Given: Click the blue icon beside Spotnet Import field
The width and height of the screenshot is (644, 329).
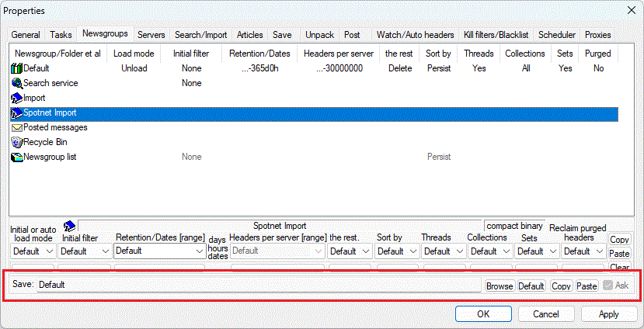Looking at the screenshot, I should pos(68,226).
